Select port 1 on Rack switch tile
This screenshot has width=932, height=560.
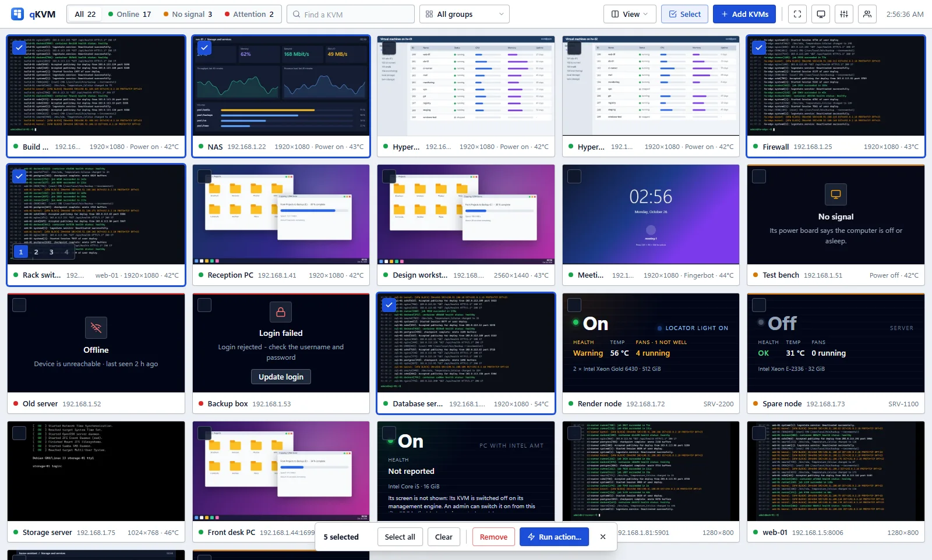21,252
